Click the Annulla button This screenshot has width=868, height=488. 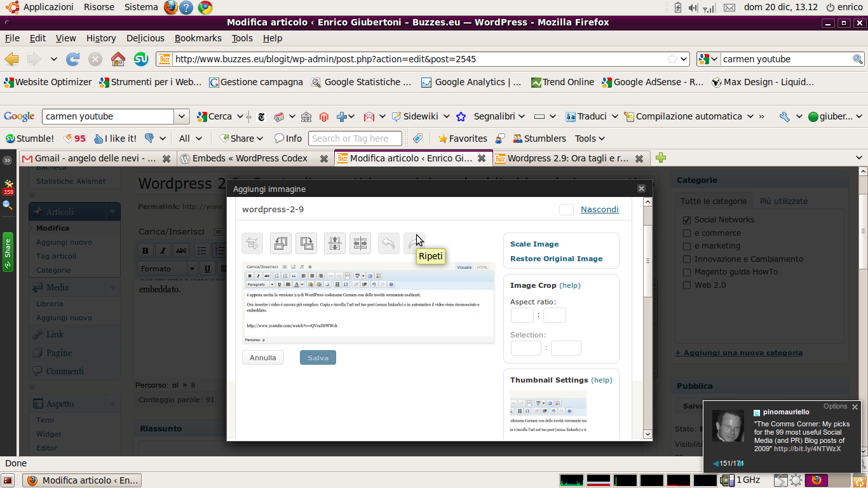263,358
